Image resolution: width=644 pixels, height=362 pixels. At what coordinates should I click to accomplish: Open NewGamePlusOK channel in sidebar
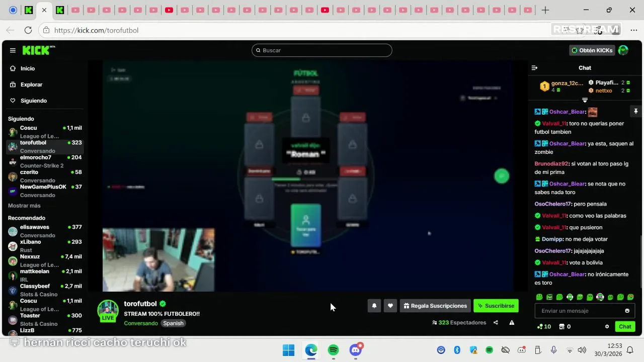[45, 191]
